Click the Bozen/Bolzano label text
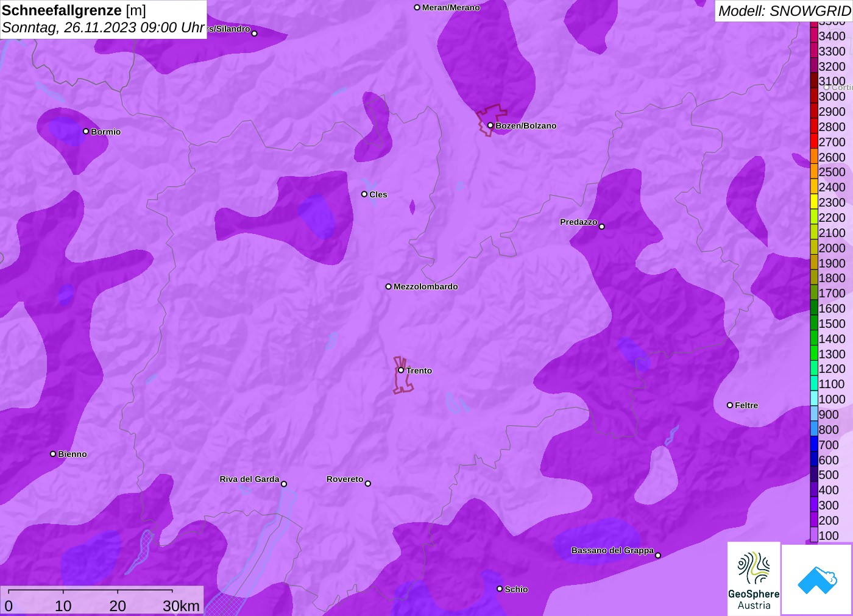The image size is (853, 616). pos(526,126)
